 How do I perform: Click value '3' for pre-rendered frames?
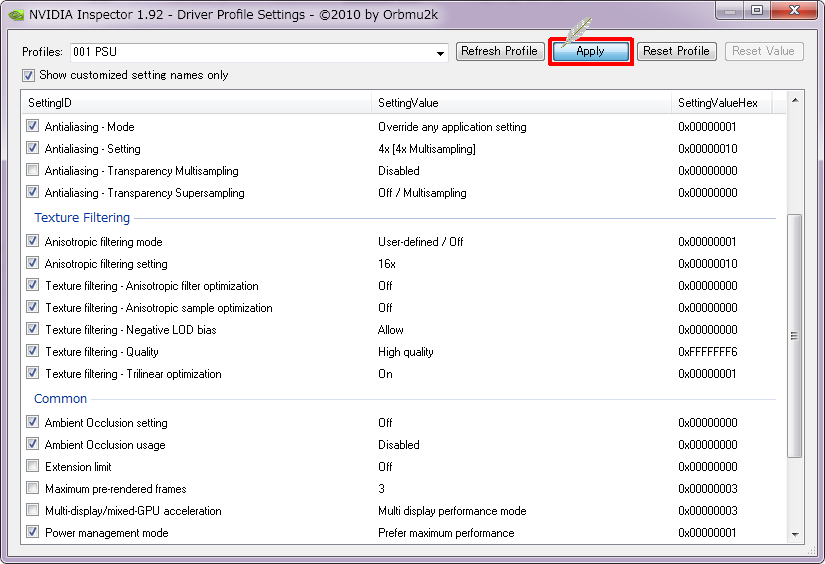tap(381, 489)
